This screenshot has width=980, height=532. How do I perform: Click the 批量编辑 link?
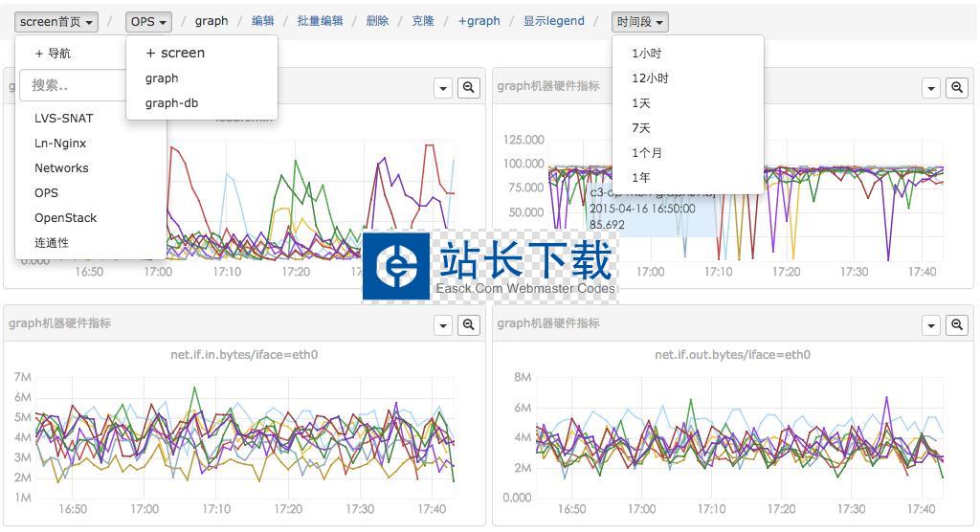point(320,21)
